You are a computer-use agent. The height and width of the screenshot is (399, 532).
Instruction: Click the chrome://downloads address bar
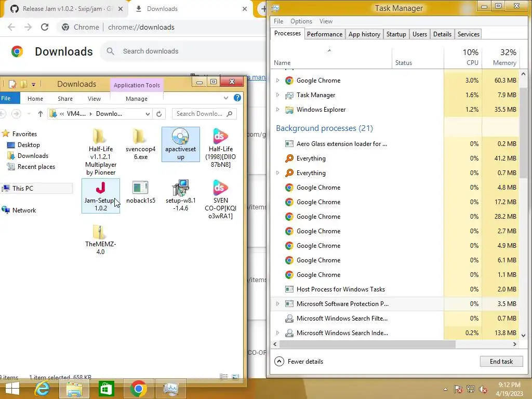(141, 27)
